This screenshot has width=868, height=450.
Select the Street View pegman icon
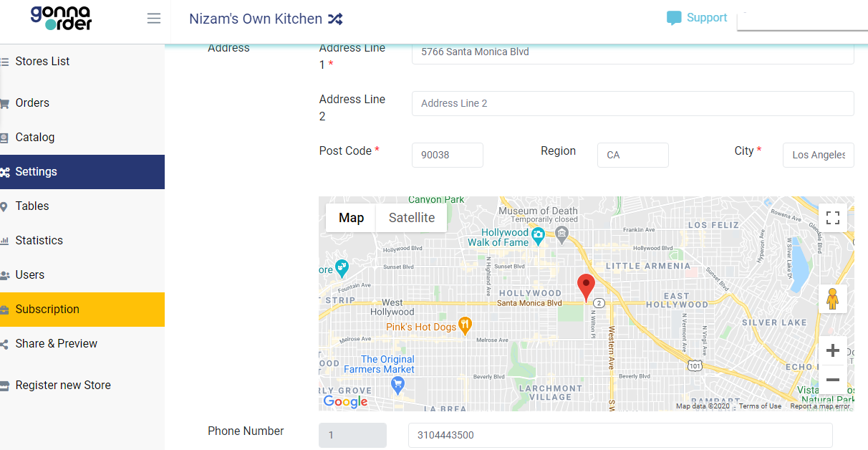(x=832, y=299)
